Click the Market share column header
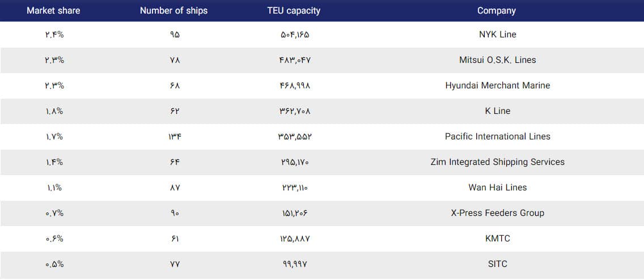 click(x=53, y=10)
